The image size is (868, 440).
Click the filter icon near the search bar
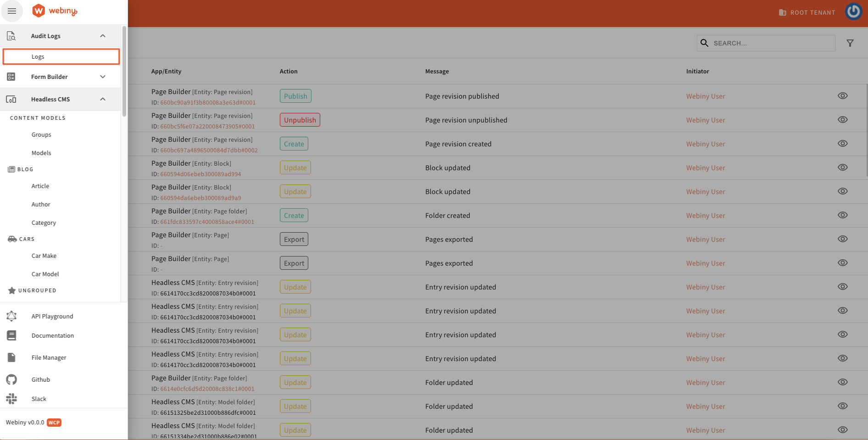tap(850, 43)
